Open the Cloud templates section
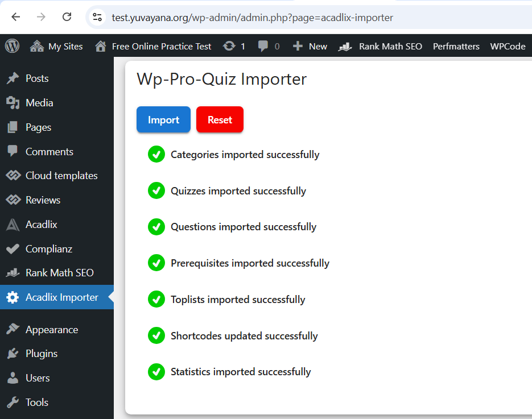Image resolution: width=532 pixels, height=419 pixels. coord(61,175)
